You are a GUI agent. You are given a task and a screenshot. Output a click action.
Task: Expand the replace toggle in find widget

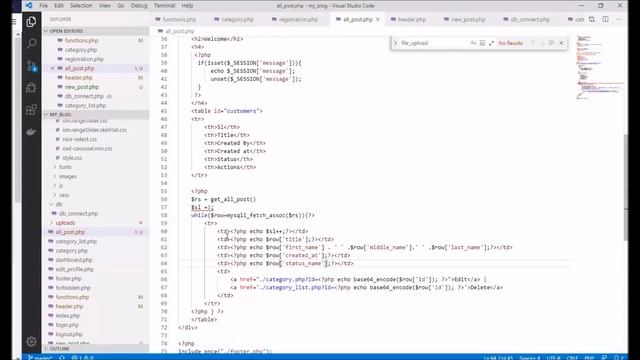point(395,43)
